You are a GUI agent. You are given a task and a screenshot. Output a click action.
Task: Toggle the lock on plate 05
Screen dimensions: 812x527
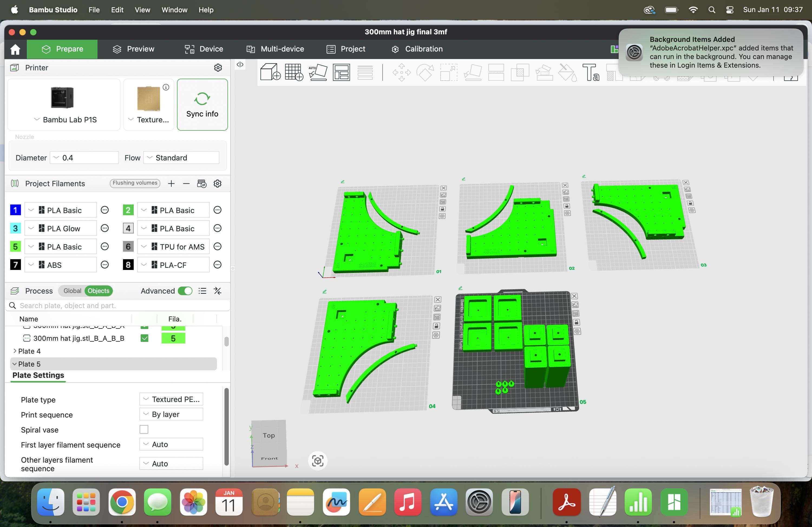tap(576, 322)
